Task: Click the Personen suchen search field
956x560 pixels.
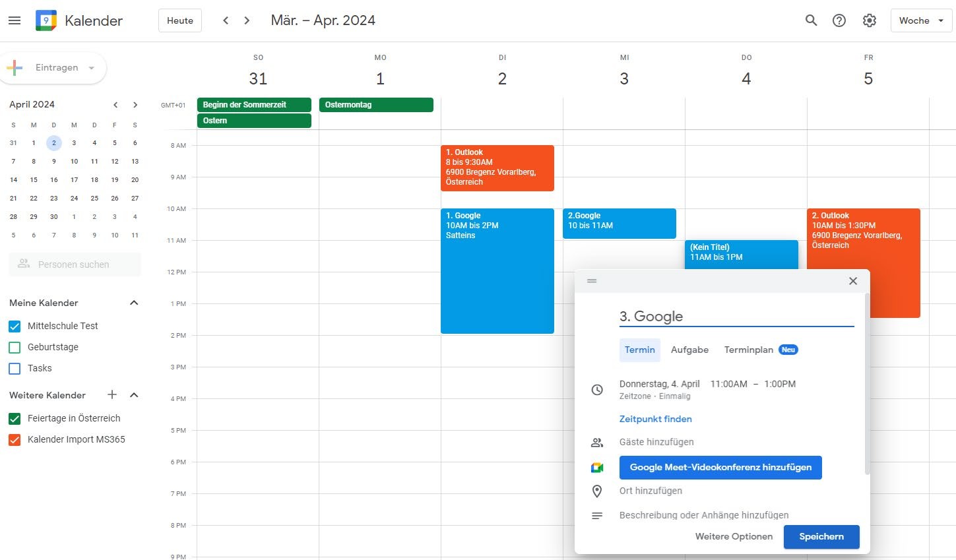Action: (75, 264)
